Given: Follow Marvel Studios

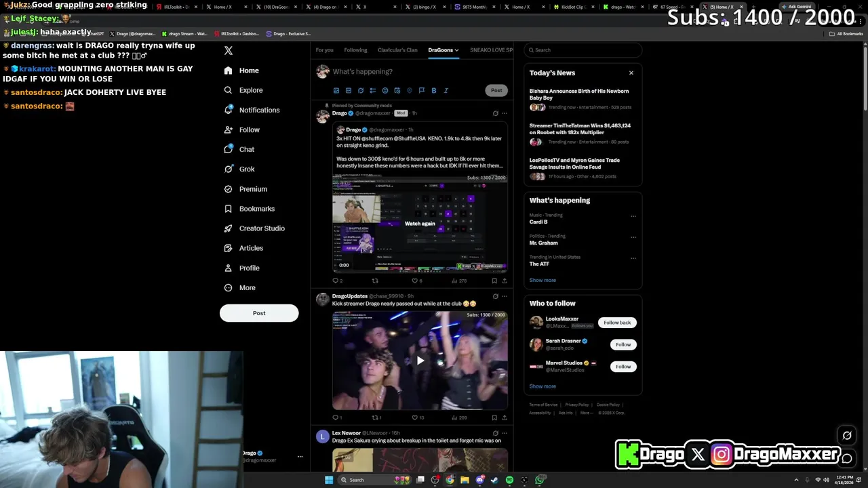Looking at the screenshot, I should (x=623, y=367).
